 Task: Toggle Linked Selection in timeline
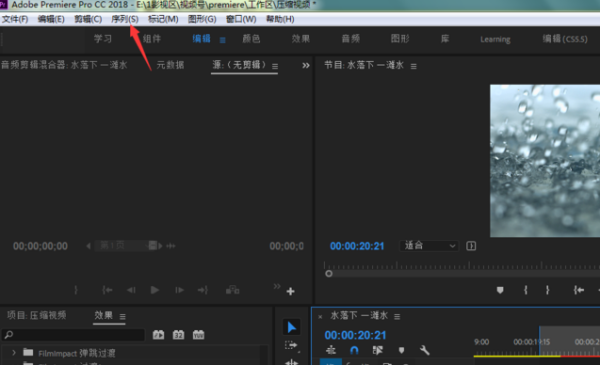[x=378, y=350]
